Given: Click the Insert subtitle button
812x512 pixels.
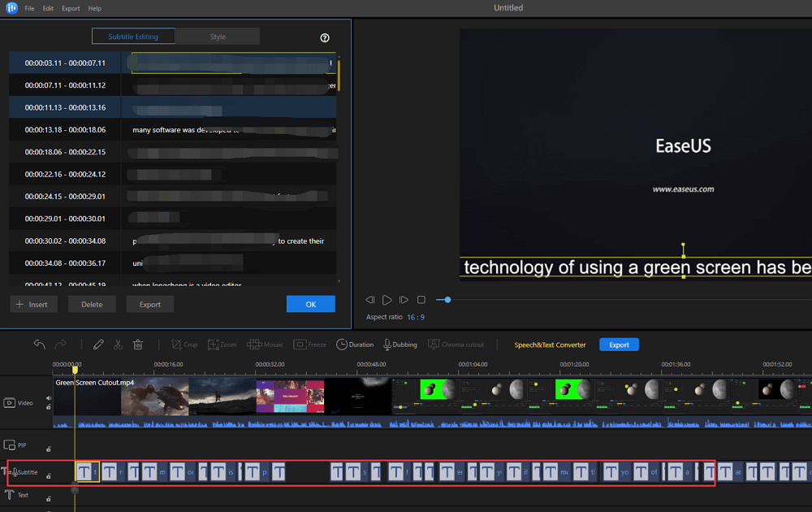Looking at the screenshot, I should 33,304.
